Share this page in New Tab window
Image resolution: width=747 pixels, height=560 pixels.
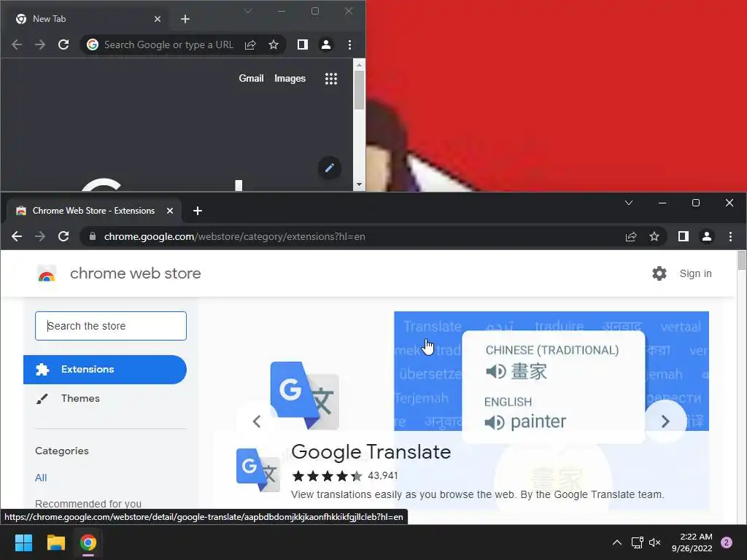click(250, 44)
